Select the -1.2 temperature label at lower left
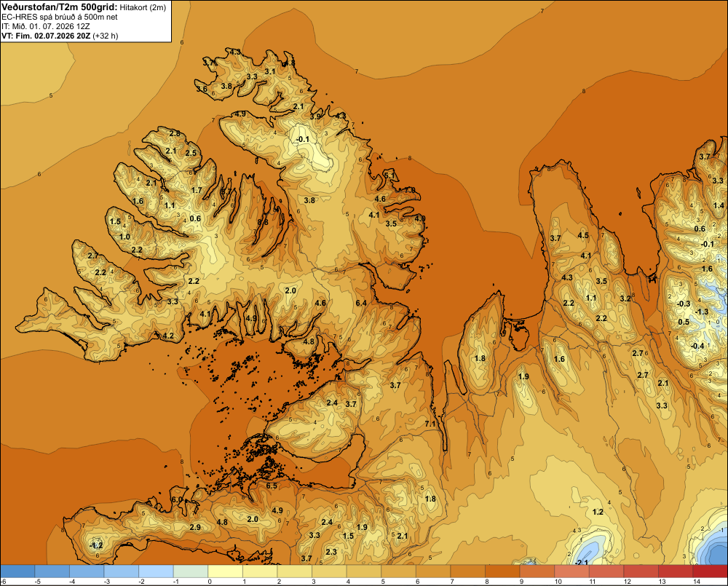 tap(96, 545)
